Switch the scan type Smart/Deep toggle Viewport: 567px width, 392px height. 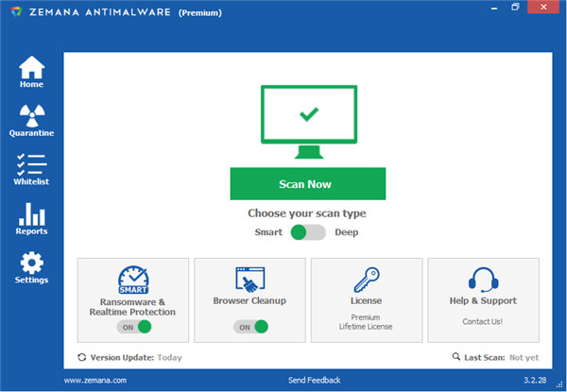(x=308, y=232)
